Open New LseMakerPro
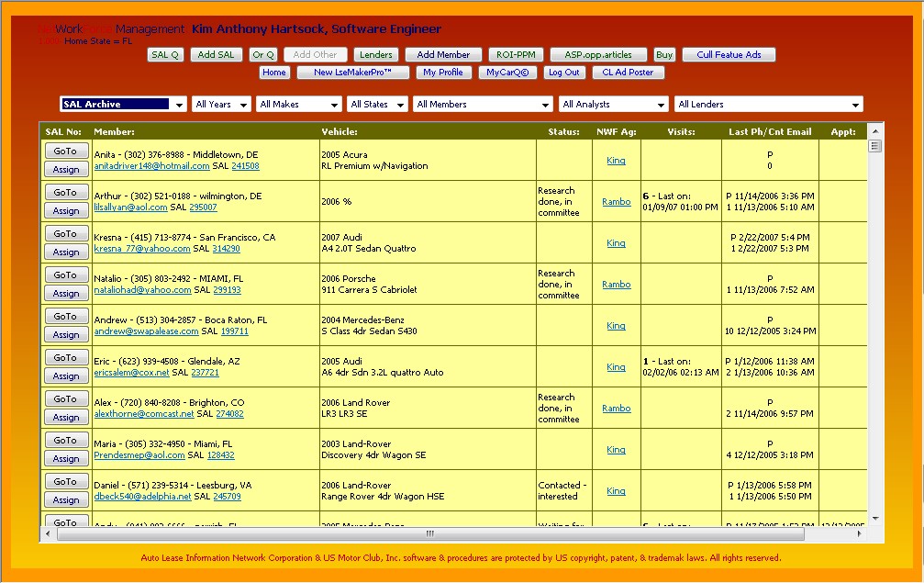The height and width of the screenshot is (583, 924). click(x=352, y=73)
